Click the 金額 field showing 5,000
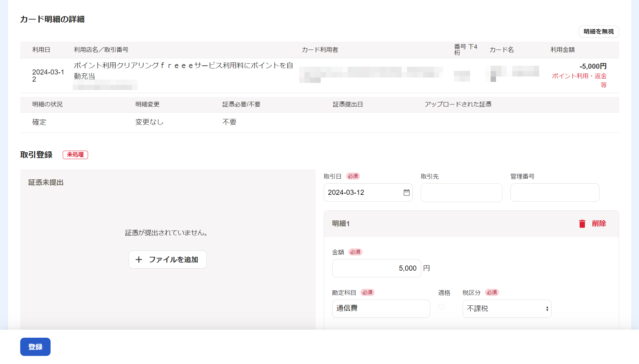 point(376,268)
